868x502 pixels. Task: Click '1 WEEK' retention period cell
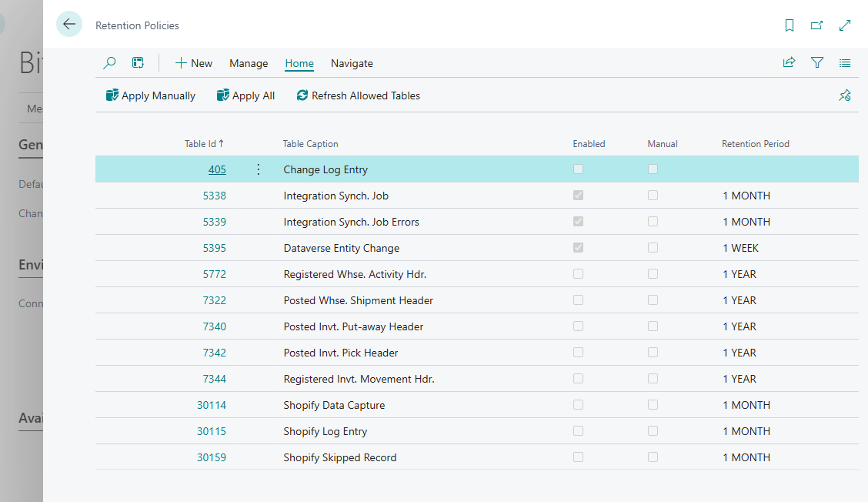coord(741,248)
